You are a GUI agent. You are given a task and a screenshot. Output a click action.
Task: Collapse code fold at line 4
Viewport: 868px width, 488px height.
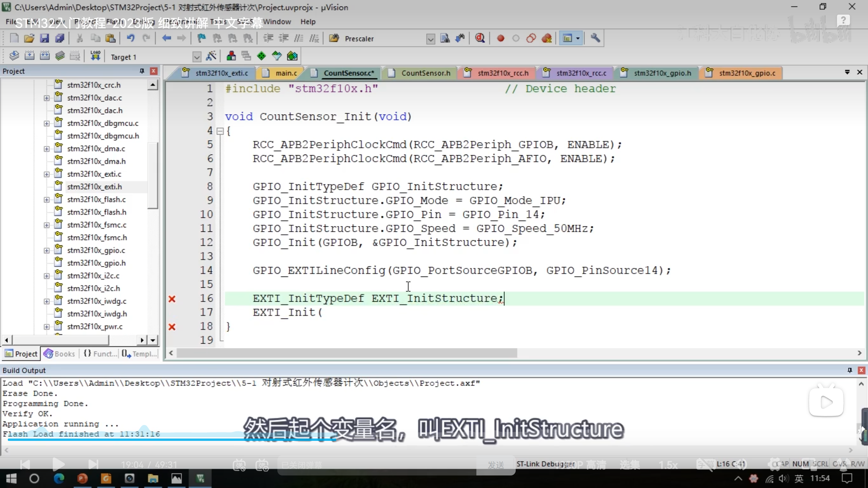pos(220,131)
